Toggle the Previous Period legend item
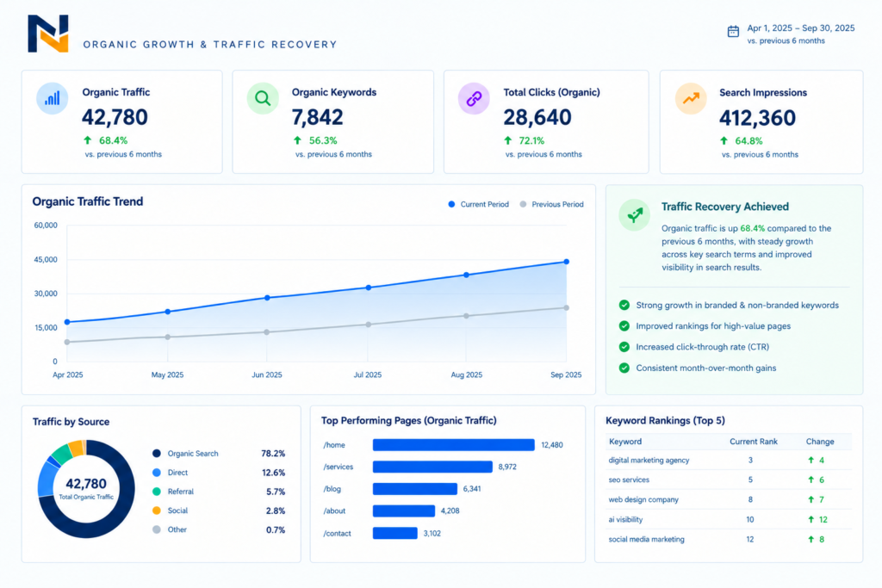The image size is (882, 588). click(x=551, y=204)
